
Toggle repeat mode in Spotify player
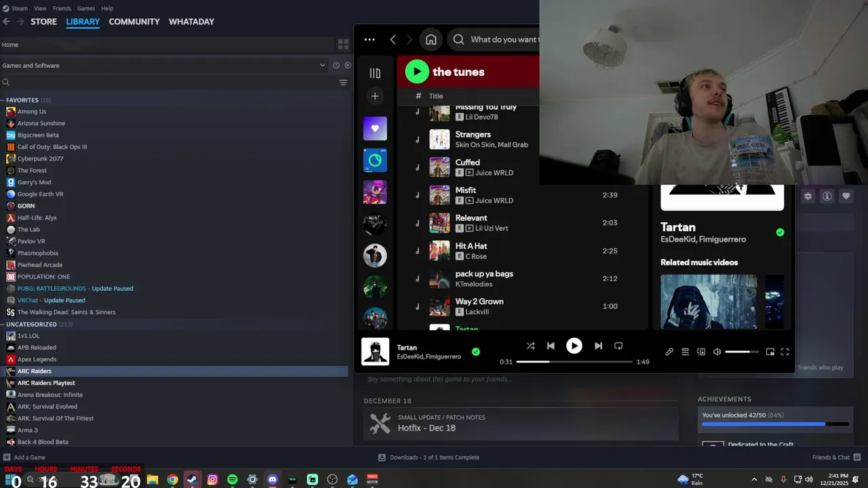[618, 346]
